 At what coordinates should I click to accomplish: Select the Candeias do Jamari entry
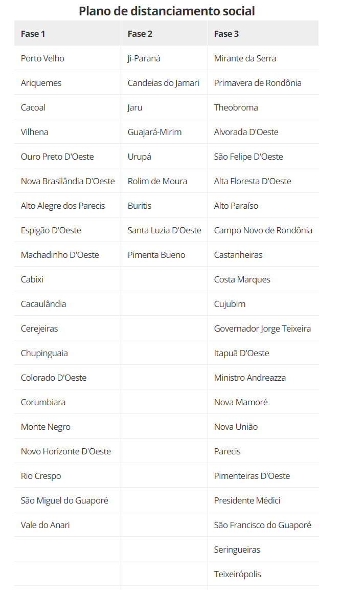coord(164,83)
